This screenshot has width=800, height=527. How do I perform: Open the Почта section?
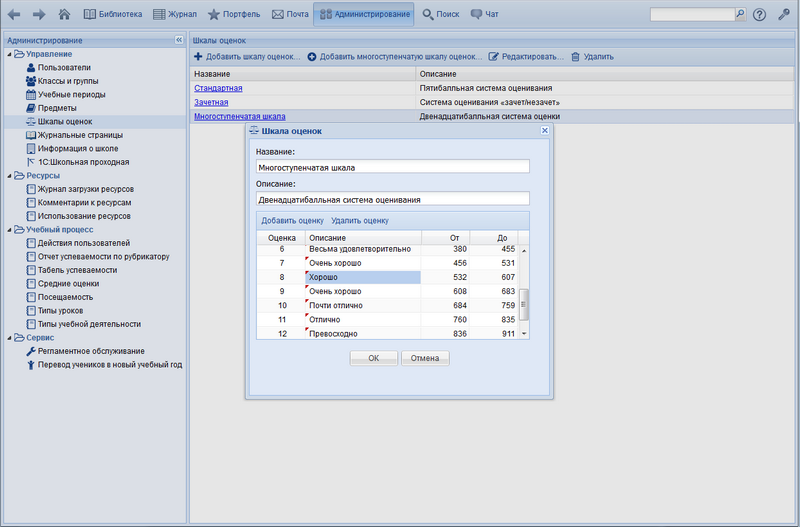click(x=290, y=14)
